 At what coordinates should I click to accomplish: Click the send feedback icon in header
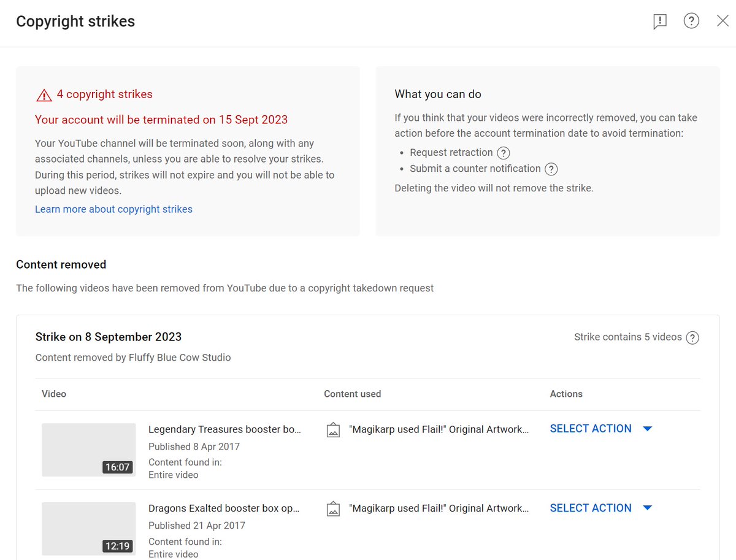tap(660, 21)
